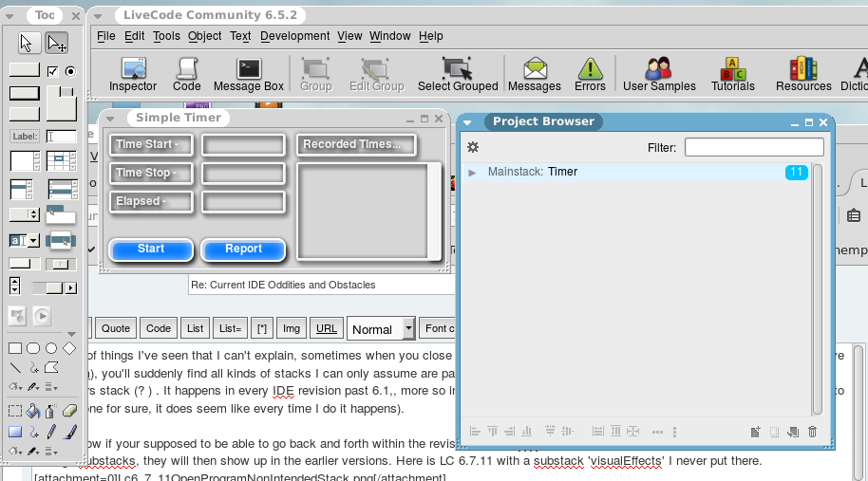The width and height of the screenshot is (868, 481).
Task: Click the Project Browser Filter field
Action: pos(754,147)
